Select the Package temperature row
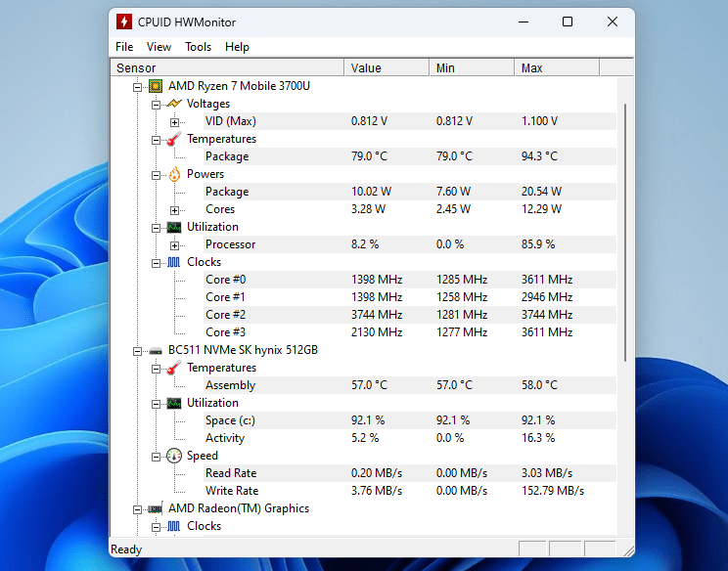728x571 pixels. point(409,156)
